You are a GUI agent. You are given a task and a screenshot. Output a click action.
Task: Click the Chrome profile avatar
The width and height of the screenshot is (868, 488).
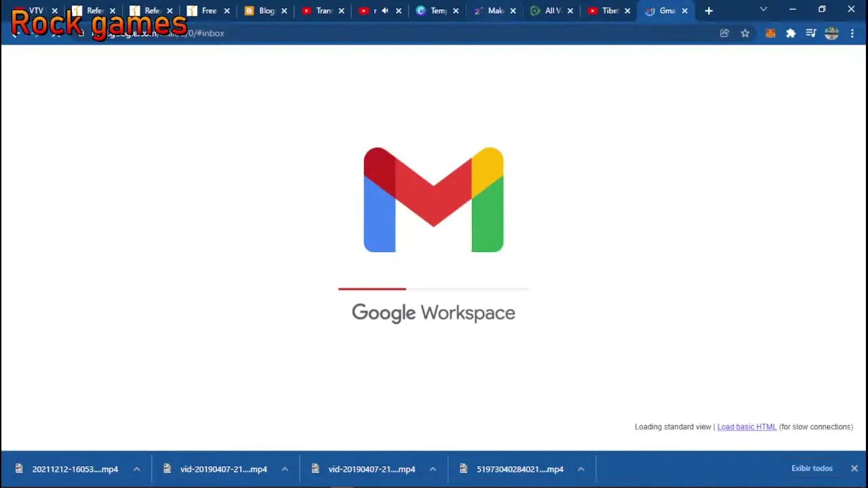(x=832, y=33)
